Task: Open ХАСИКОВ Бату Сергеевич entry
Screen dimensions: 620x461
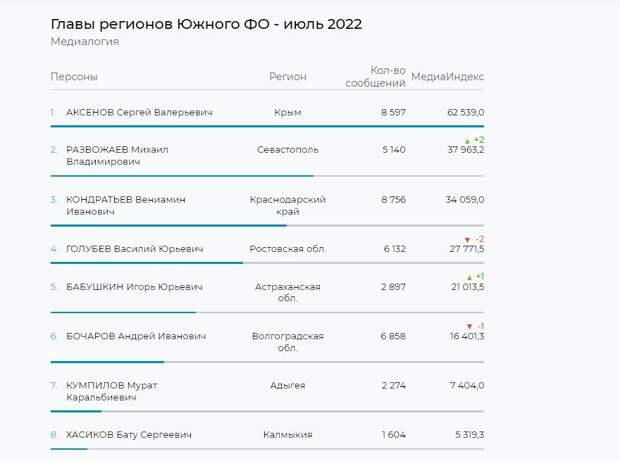Action: click(x=129, y=435)
